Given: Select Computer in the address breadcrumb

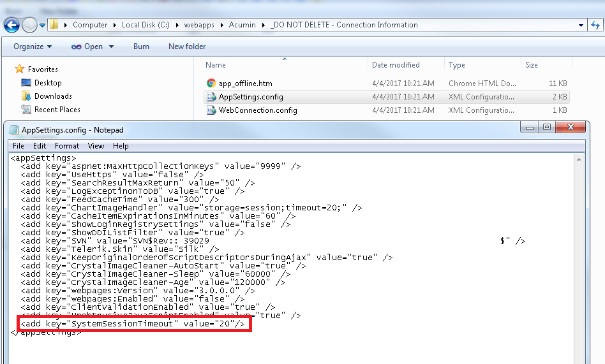Looking at the screenshot, I should tap(90, 25).
